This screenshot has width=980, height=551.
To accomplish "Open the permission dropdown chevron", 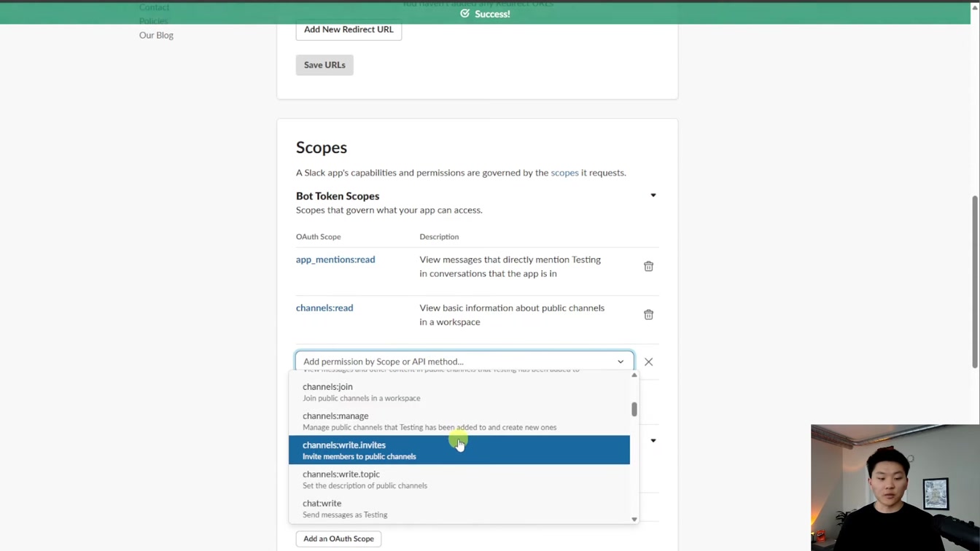I will pyautogui.click(x=621, y=362).
